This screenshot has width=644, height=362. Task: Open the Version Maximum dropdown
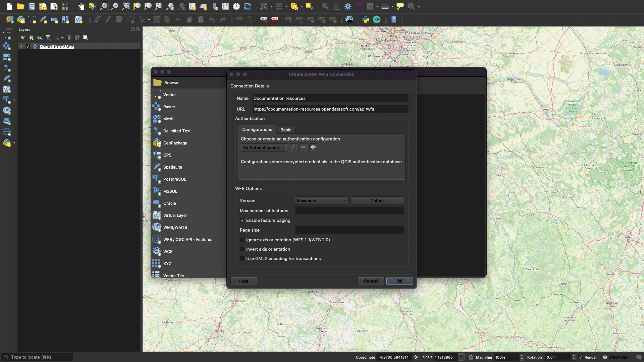point(321,201)
